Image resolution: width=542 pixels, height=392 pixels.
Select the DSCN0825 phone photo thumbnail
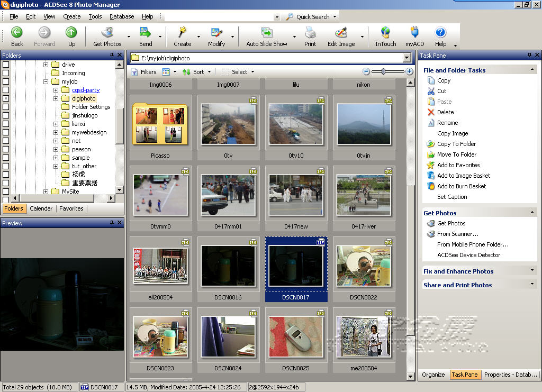coord(296,336)
